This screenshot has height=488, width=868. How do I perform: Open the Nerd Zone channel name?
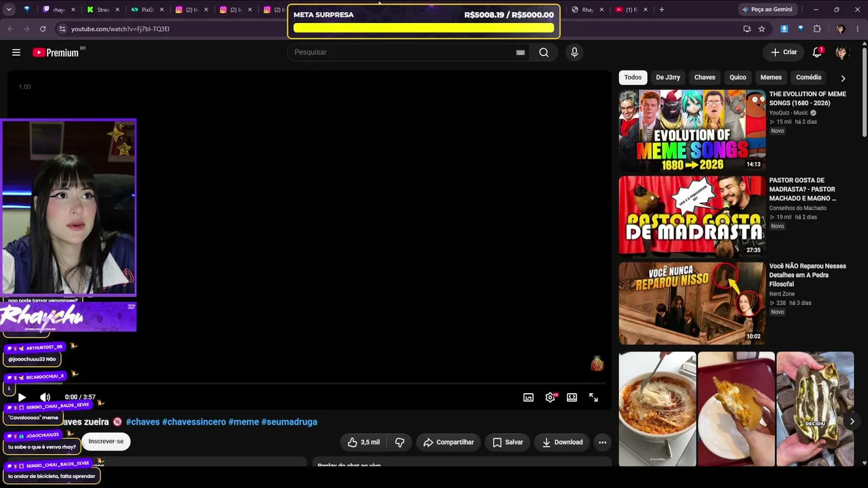[x=782, y=294]
